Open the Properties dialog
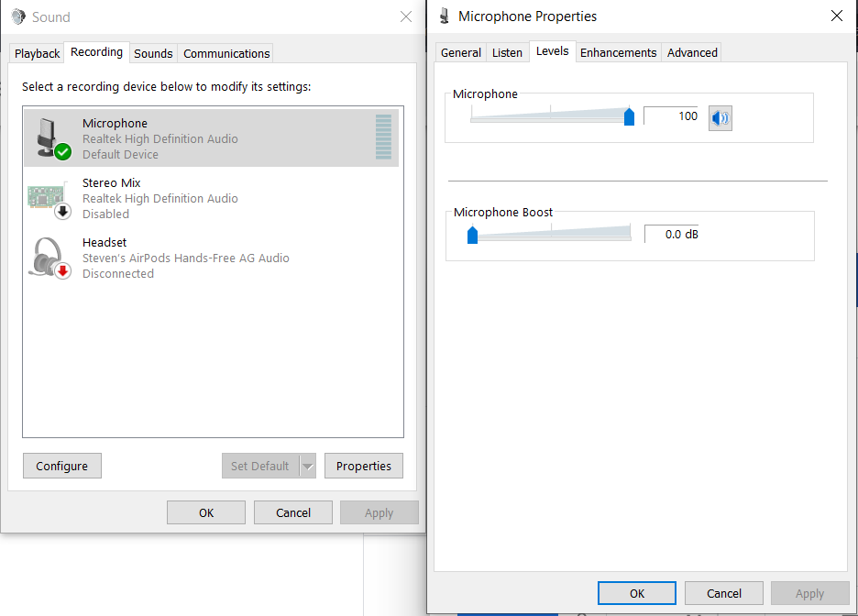The width and height of the screenshot is (858, 616). coord(363,466)
